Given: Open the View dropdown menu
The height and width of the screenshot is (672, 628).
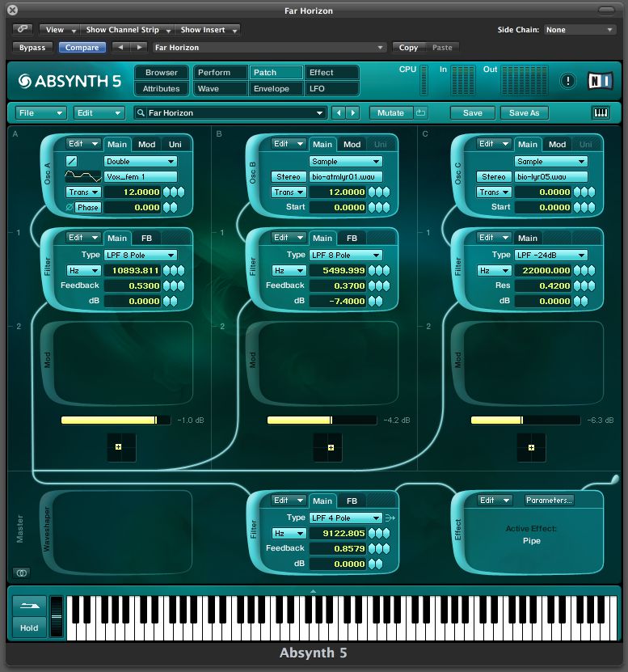Looking at the screenshot, I should [59, 30].
